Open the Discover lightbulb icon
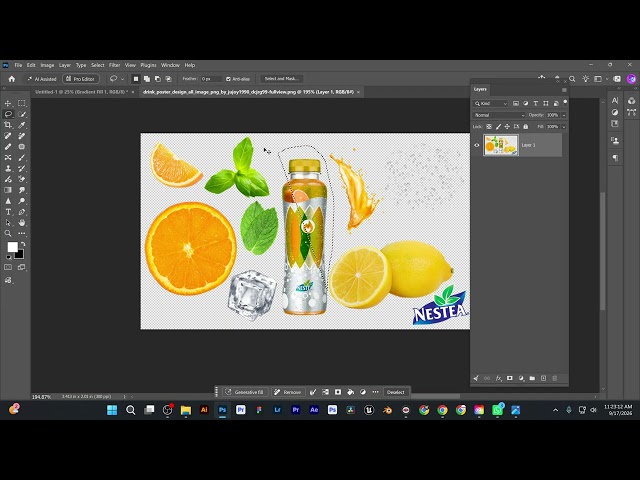Screen dimensions: 640x480 tap(585, 79)
